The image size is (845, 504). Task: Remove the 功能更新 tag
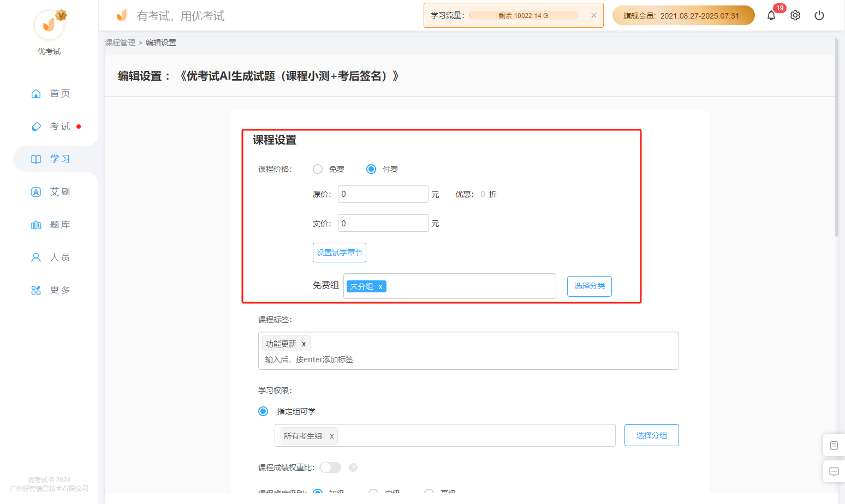coord(304,344)
